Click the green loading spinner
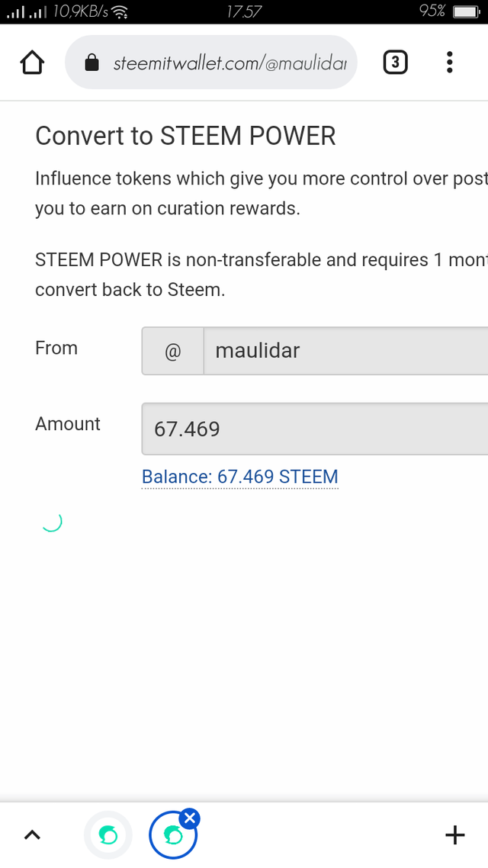The height and width of the screenshot is (868, 488). pos(51,522)
